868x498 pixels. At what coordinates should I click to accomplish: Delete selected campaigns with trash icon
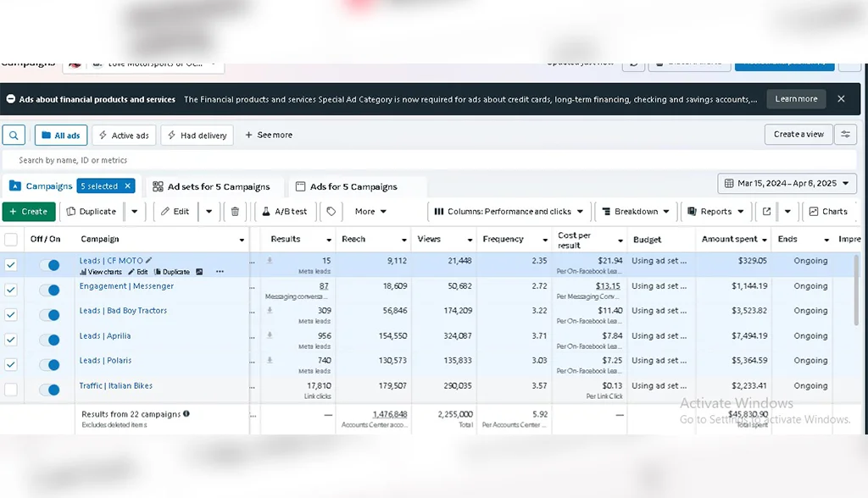(x=235, y=212)
